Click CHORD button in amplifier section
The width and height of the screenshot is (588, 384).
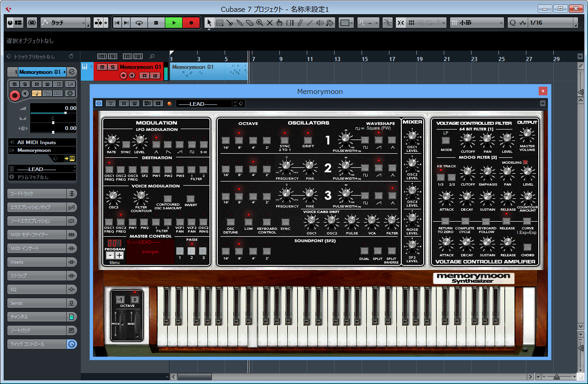[x=528, y=246]
